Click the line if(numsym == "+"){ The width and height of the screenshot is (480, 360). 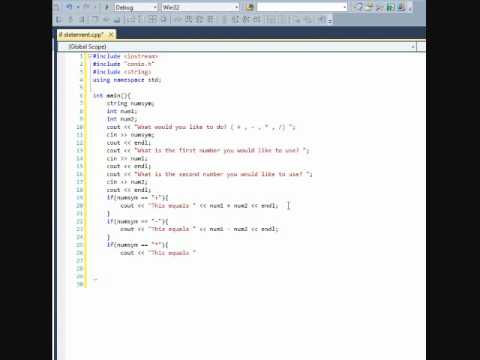coord(137,198)
